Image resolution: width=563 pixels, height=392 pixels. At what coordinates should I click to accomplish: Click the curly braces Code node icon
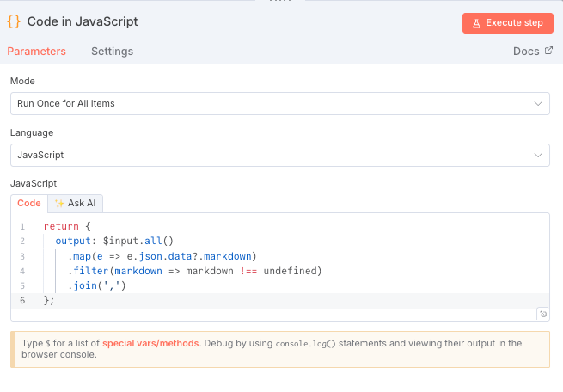click(x=15, y=21)
